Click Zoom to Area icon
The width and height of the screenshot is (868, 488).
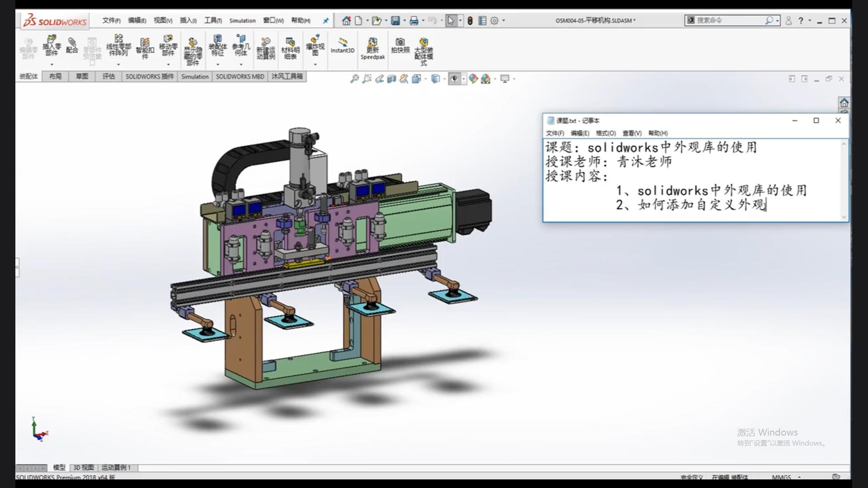367,79
